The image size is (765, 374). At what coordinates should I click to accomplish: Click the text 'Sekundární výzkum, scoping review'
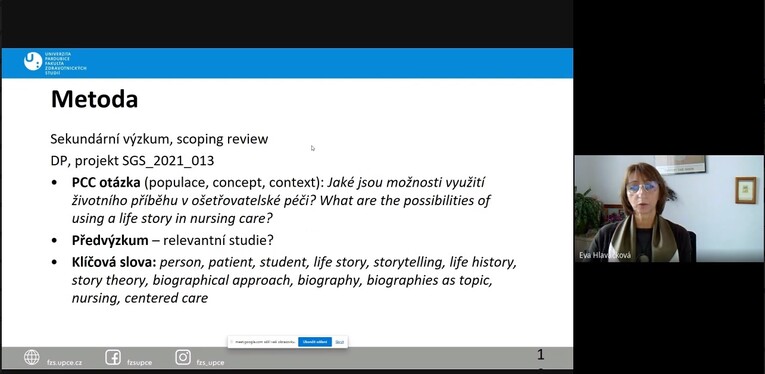pos(159,139)
